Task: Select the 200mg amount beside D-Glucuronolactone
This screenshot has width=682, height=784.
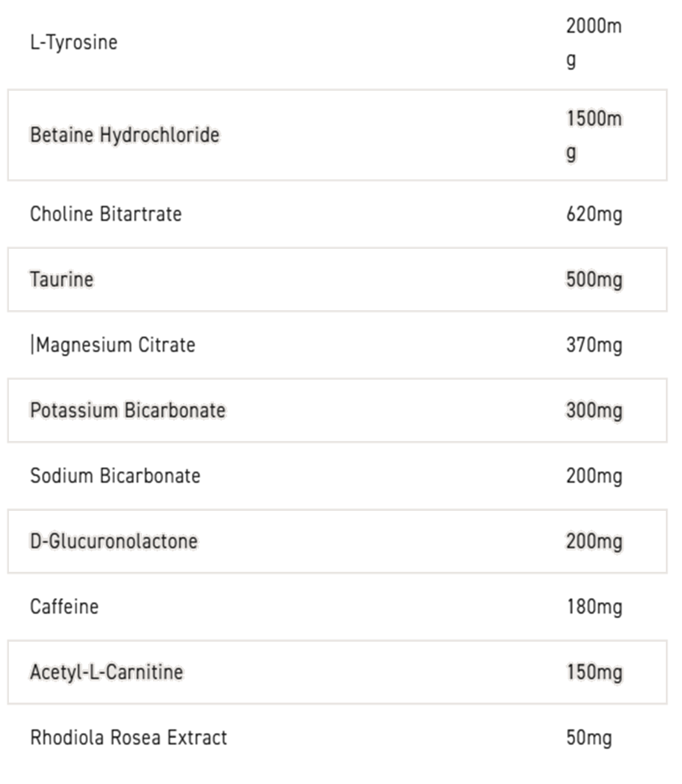Action: coord(594,542)
